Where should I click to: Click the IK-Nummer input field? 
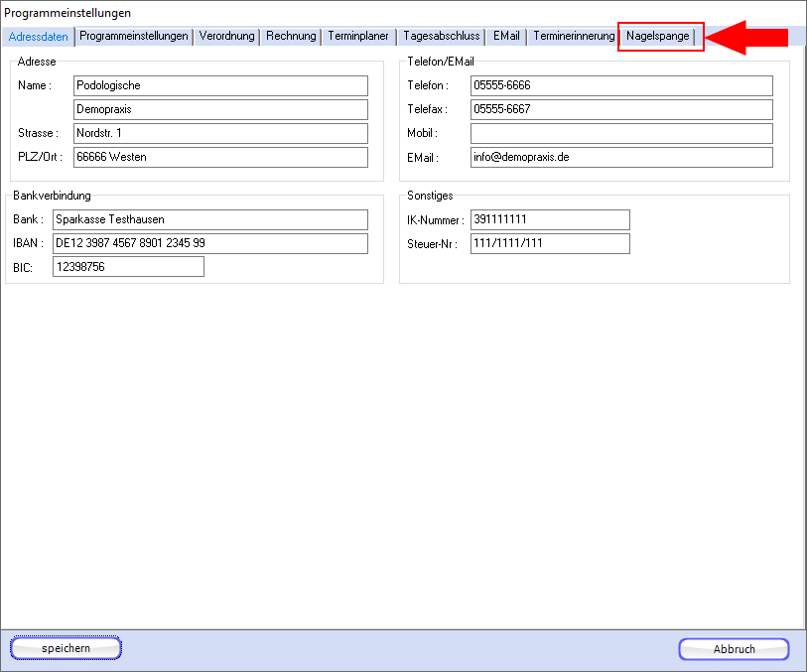550,219
